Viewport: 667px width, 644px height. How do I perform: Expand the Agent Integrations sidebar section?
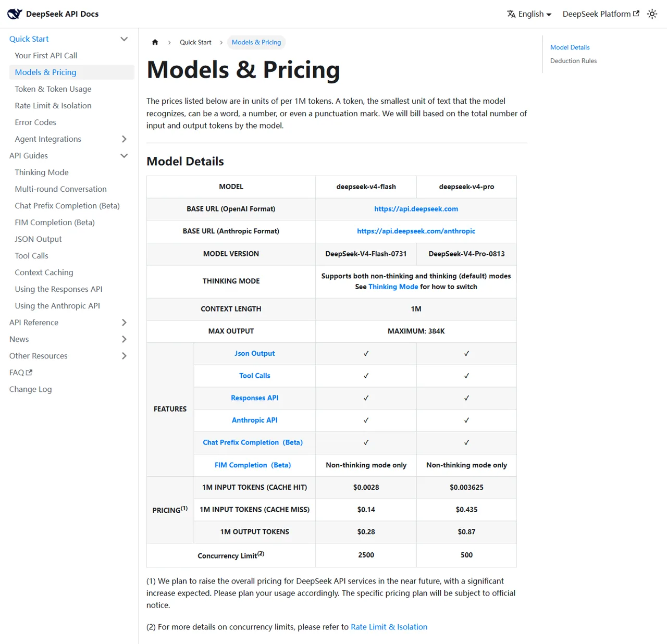click(124, 139)
